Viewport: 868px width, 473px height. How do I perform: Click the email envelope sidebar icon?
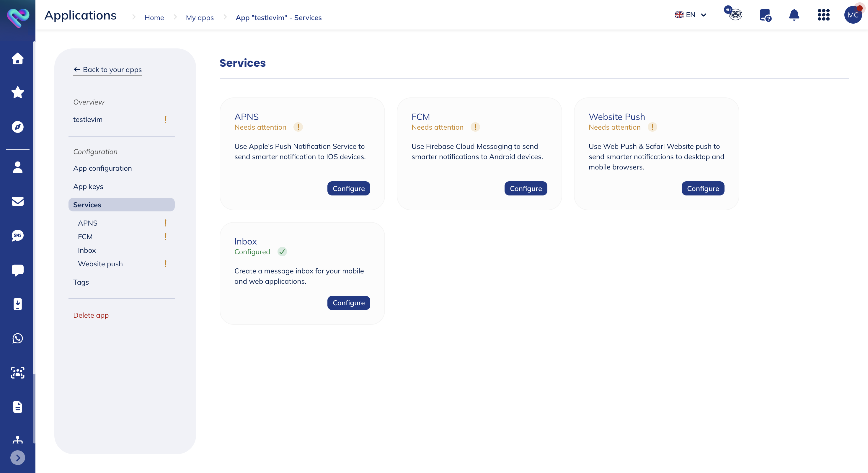coord(17,201)
